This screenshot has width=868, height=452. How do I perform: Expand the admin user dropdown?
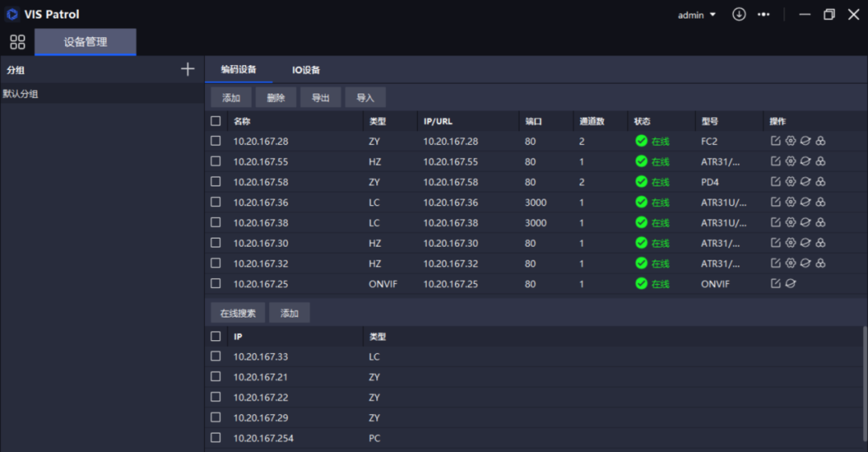coord(696,15)
